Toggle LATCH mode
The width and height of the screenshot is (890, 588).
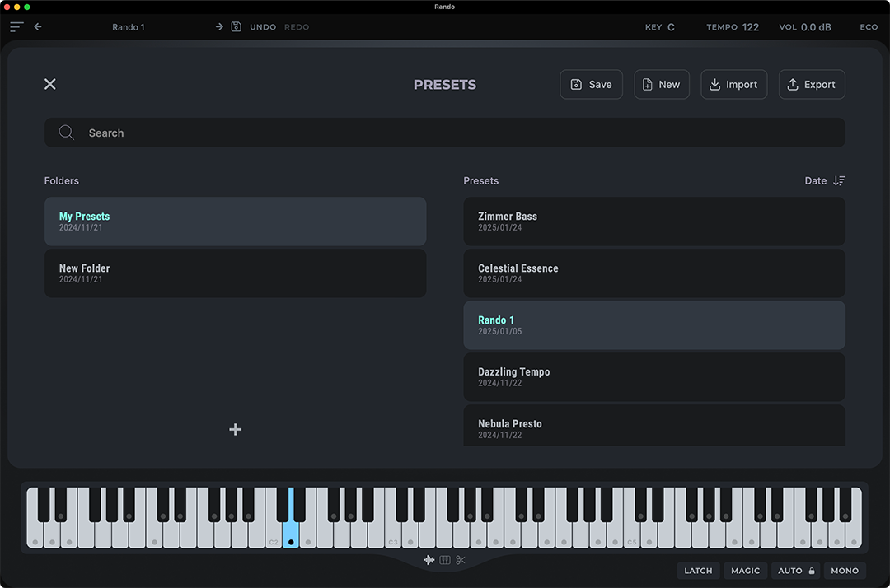[698, 571]
